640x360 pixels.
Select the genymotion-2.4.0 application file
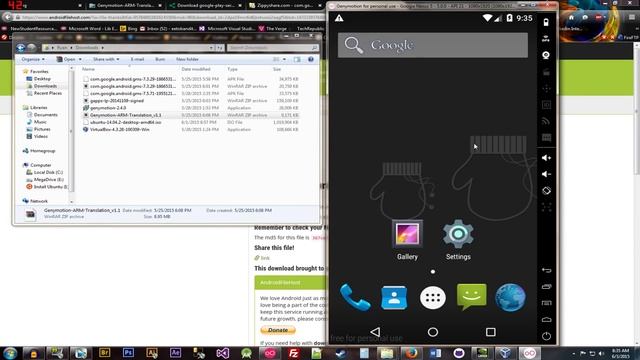pos(108,108)
